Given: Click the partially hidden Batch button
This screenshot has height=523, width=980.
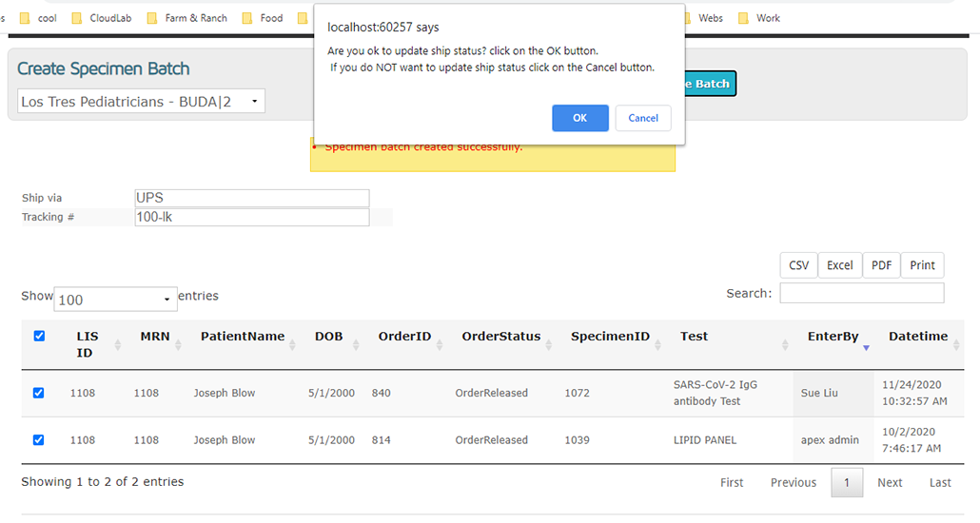Looking at the screenshot, I should [x=711, y=84].
